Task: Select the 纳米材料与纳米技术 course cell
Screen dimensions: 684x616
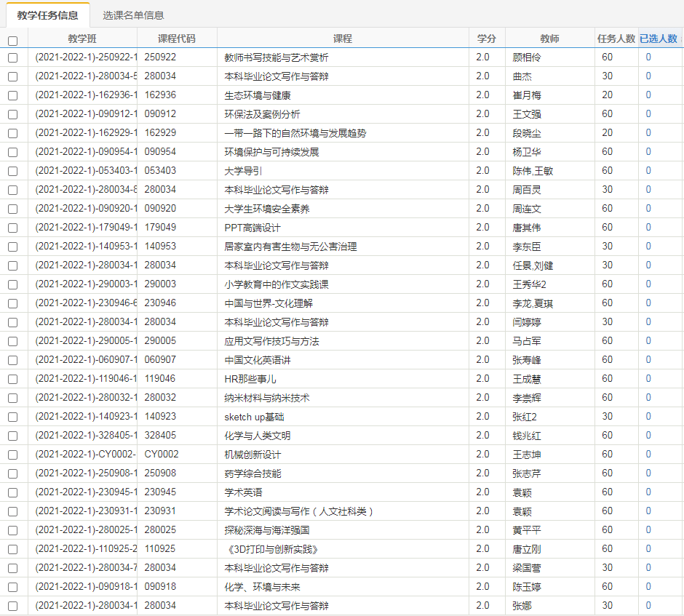Action: (267, 398)
